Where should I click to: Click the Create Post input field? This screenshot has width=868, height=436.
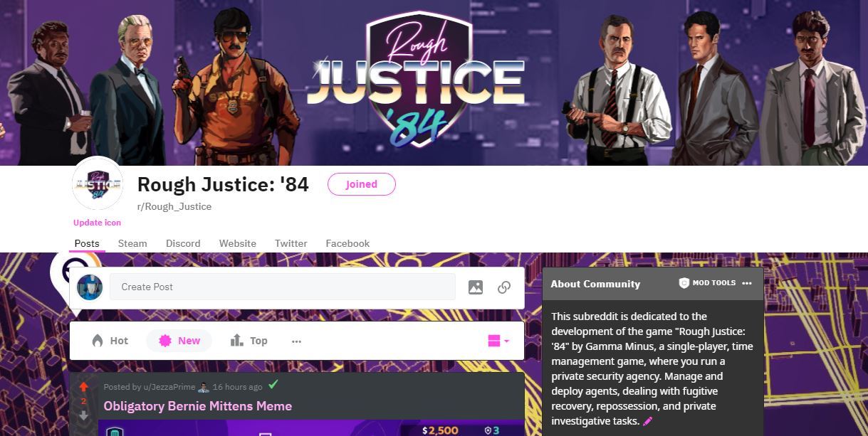(x=282, y=287)
